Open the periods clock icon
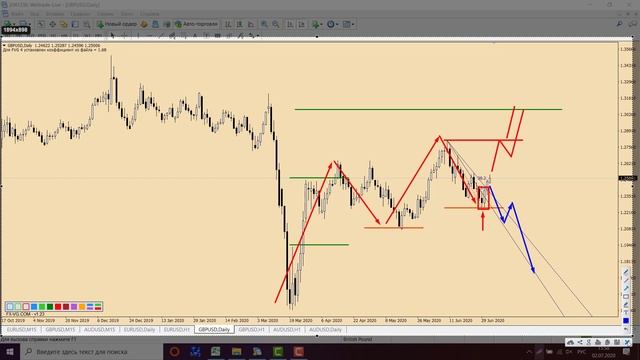Viewport: 640px width, 360px height. tap(331, 24)
